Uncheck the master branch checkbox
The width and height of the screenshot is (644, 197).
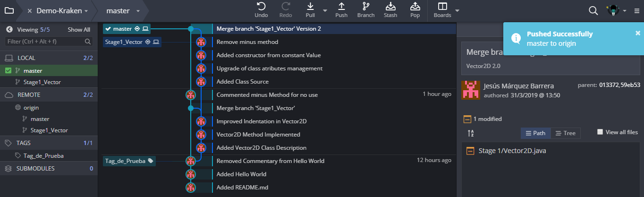pyautogui.click(x=8, y=71)
